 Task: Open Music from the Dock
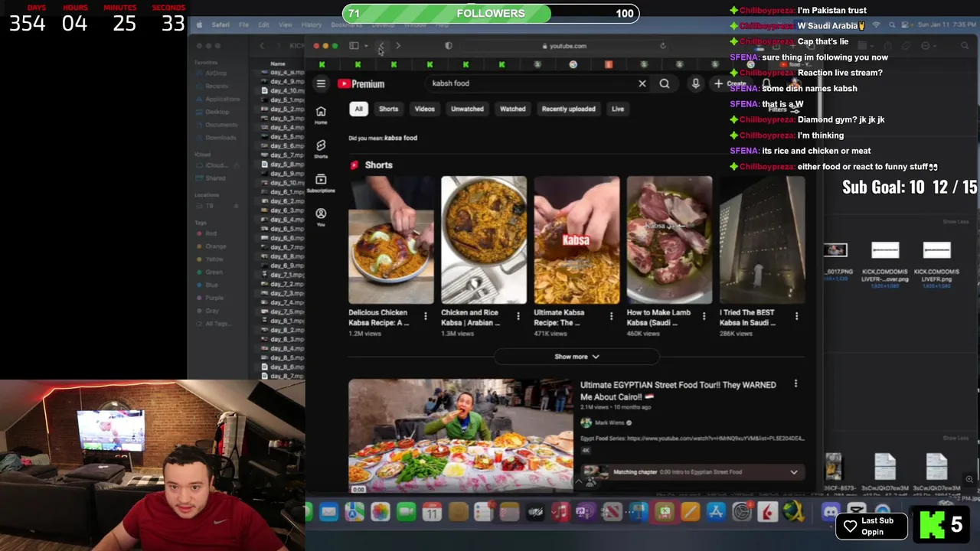(561, 511)
